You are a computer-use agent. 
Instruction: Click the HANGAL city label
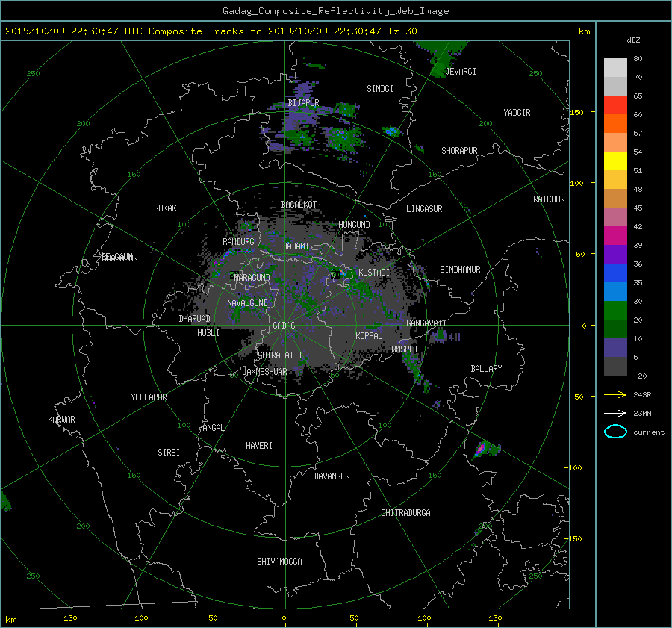tap(211, 428)
